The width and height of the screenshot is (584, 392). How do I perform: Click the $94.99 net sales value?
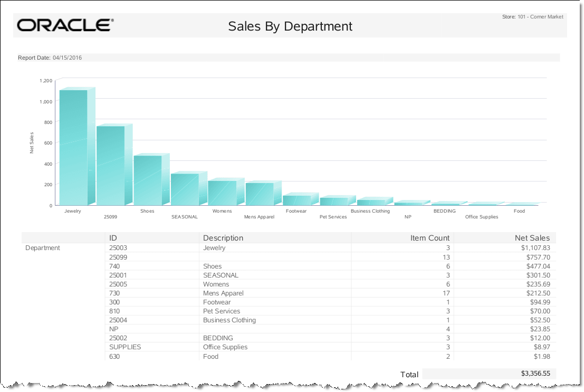(540, 302)
